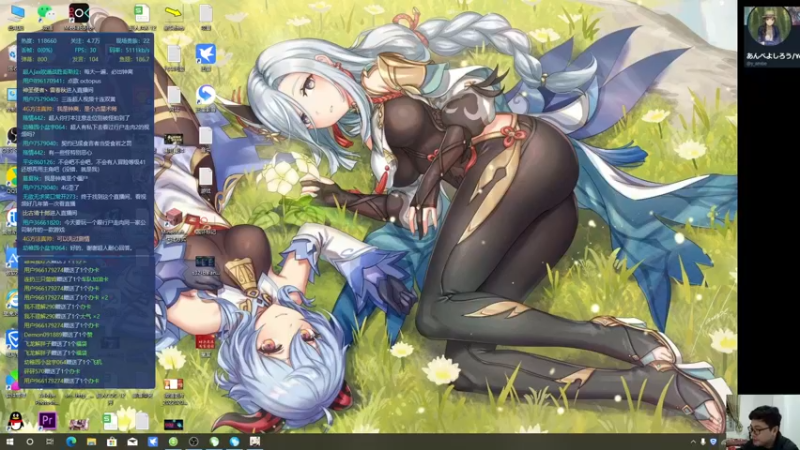Click the blue shield tray icon
The width and height of the screenshot is (800, 450).
pos(713,442)
